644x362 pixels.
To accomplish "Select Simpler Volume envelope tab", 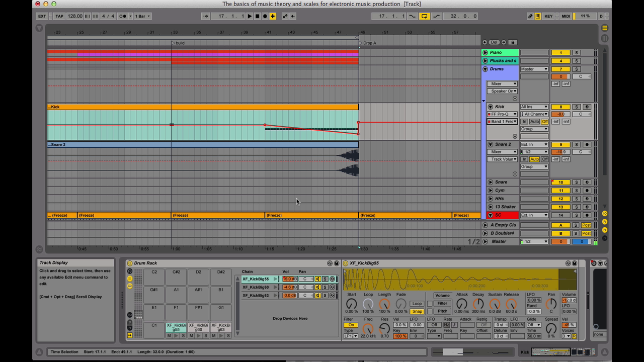I will coord(442,296).
